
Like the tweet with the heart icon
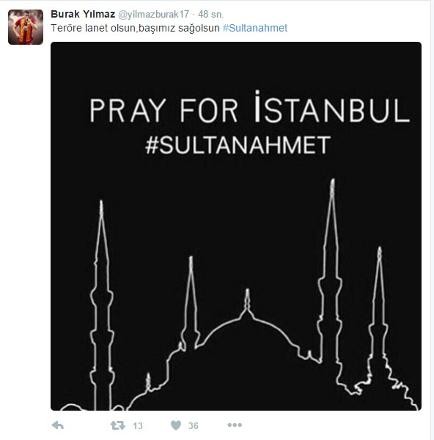(176, 425)
